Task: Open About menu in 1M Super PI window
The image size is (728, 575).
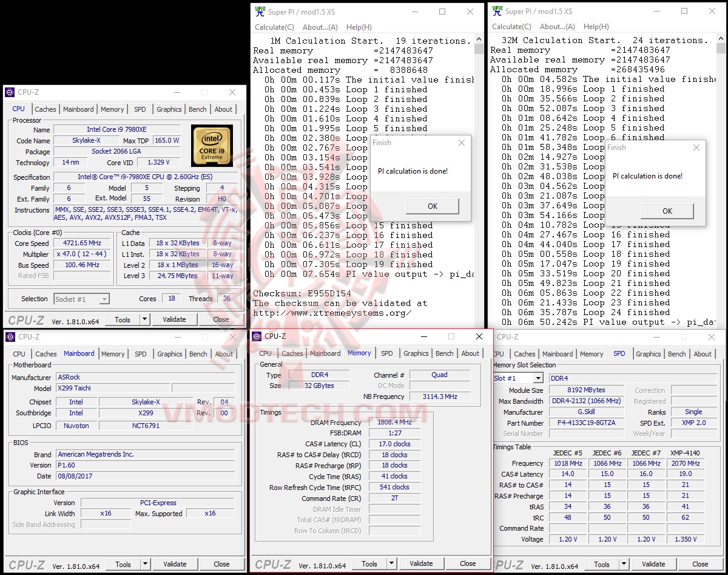Action: (320, 27)
